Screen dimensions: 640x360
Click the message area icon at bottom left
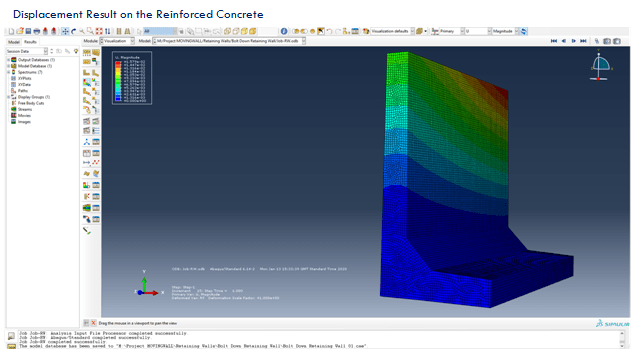point(11,336)
